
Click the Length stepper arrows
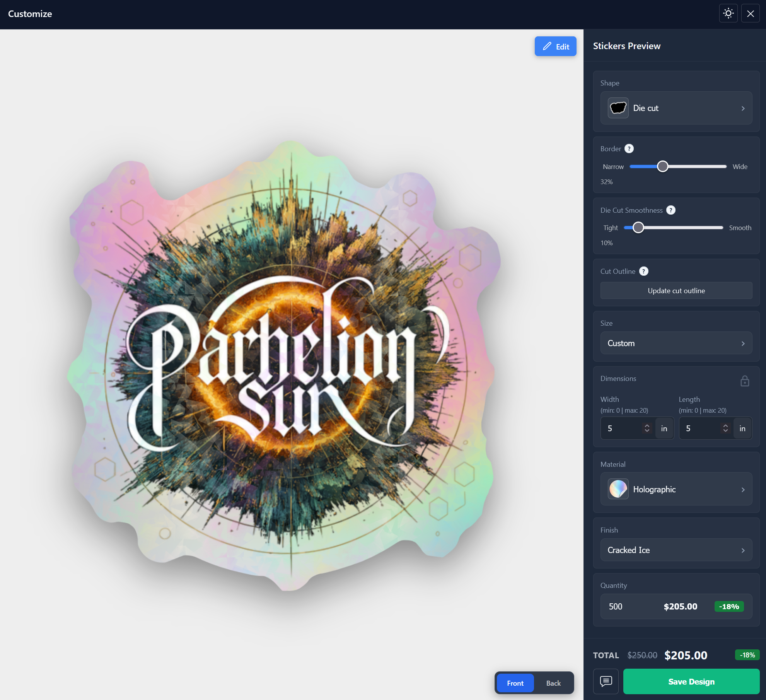click(725, 428)
